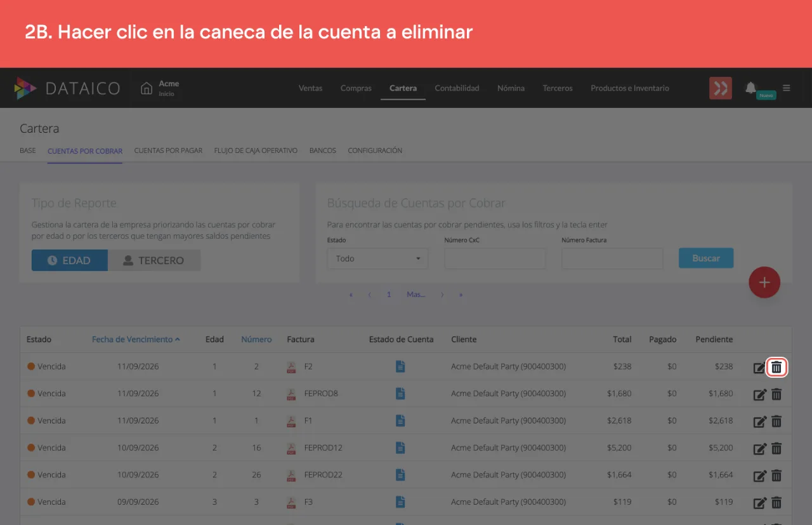812x525 pixels.
Task: Open the hamburger menu icon
Action: [787, 88]
